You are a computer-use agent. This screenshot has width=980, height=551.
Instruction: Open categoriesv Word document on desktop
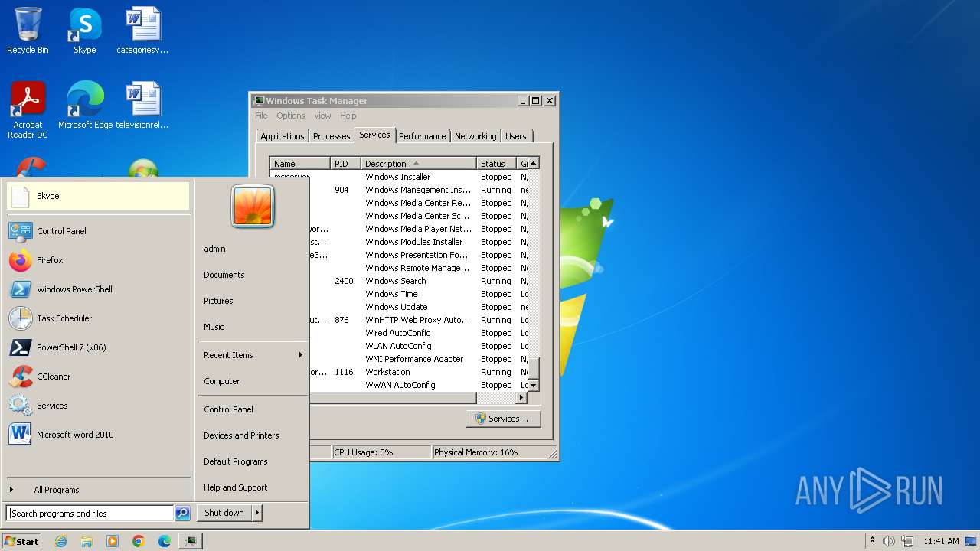[142, 31]
